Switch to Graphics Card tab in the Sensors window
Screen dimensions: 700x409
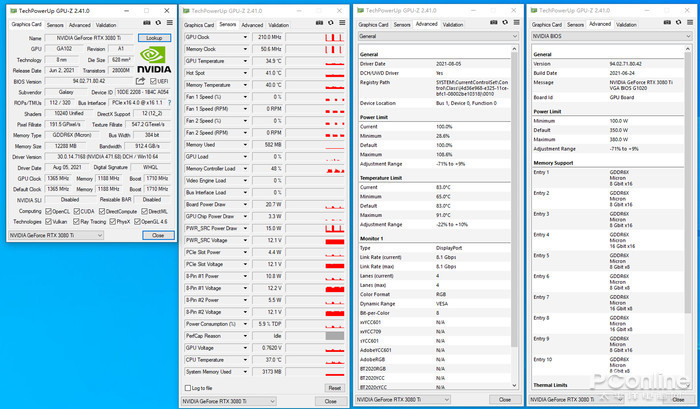coord(199,25)
